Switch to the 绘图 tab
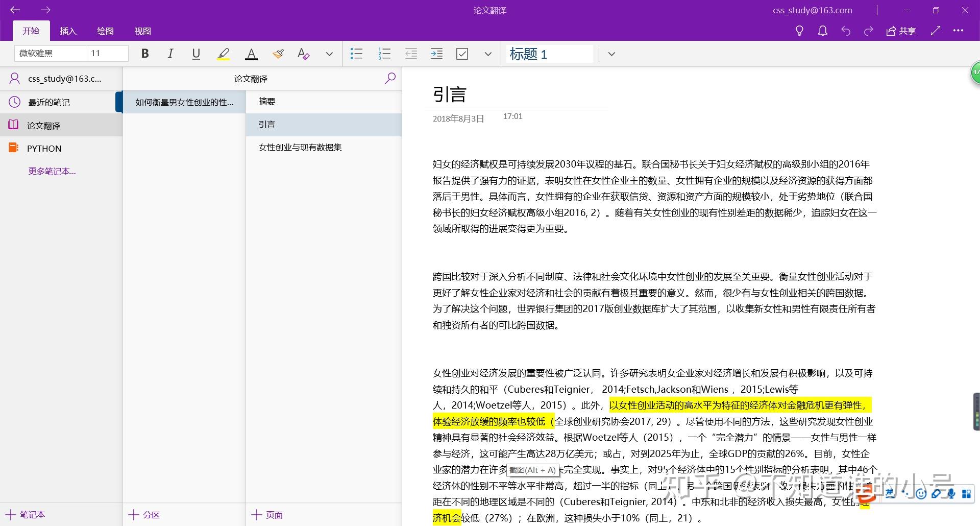Image resolution: width=980 pixels, height=526 pixels. tap(105, 31)
